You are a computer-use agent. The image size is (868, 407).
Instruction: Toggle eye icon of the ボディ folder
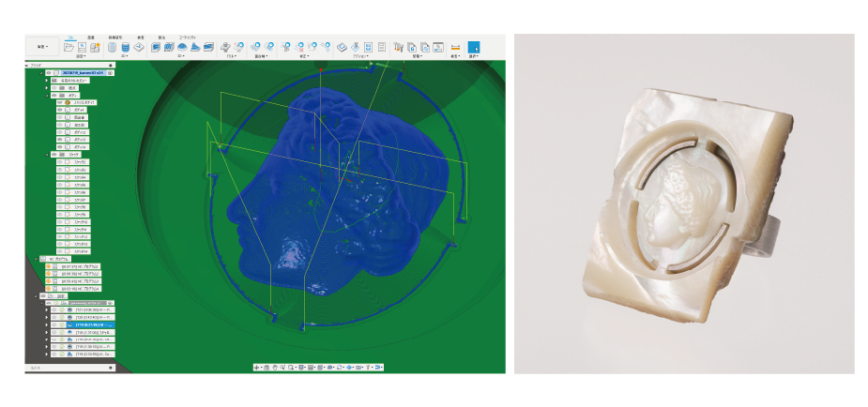(x=54, y=95)
